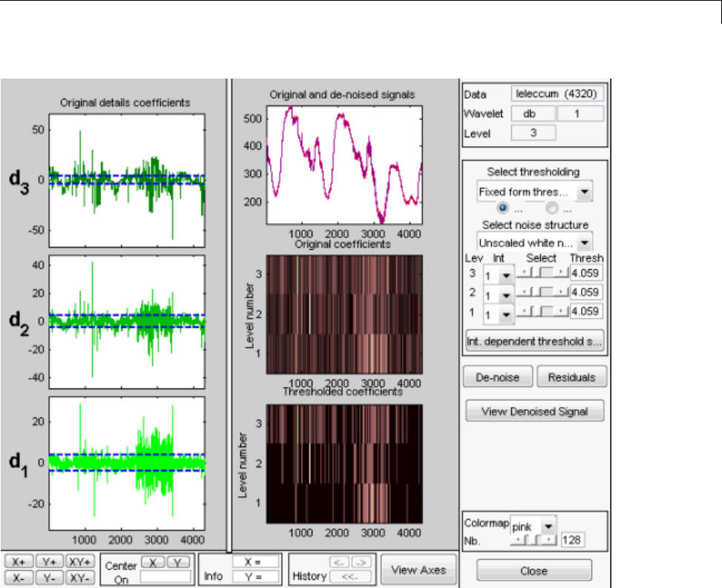
Task: Click Wavelet number field 1
Action: pos(580,113)
